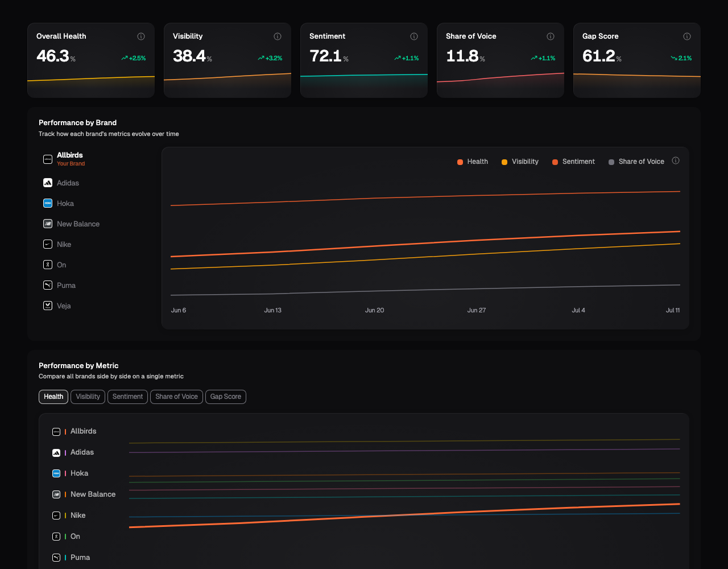Click Adidas logo in metric legend
The height and width of the screenshot is (569, 728).
point(56,452)
